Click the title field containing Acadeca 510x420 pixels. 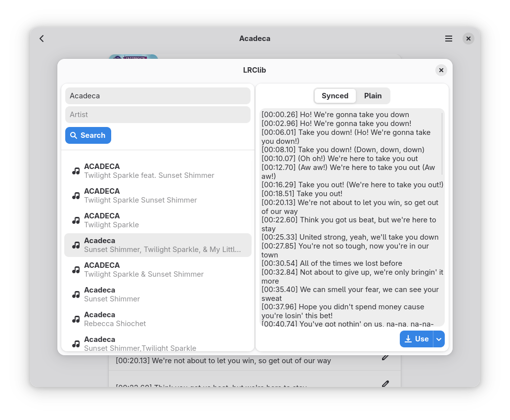[158, 96]
